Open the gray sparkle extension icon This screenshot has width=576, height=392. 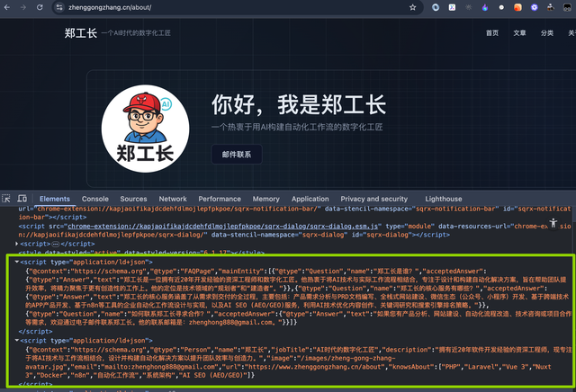pyautogui.click(x=468, y=7)
